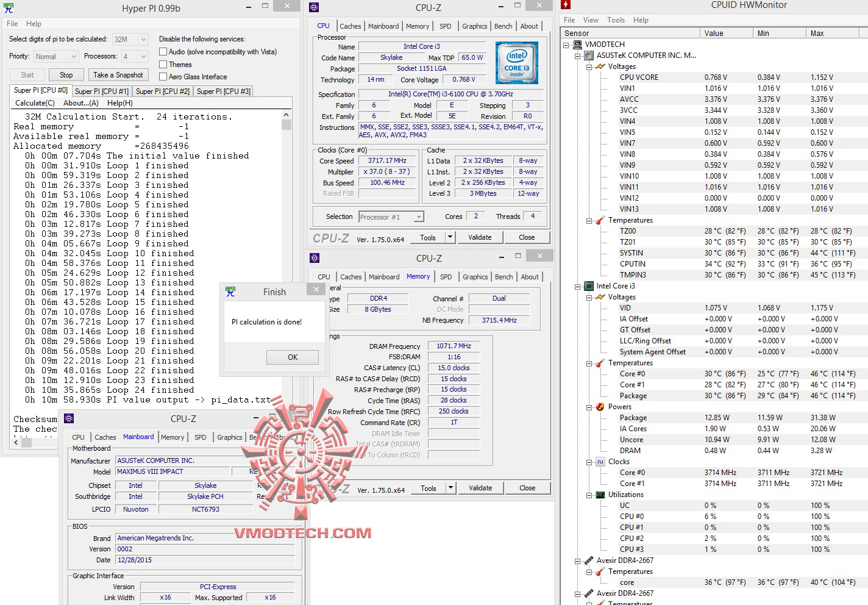The height and width of the screenshot is (605, 868).
Task: Enable Audio service disable checkbox
Action: pyautogui.click(x=163, y=52)
